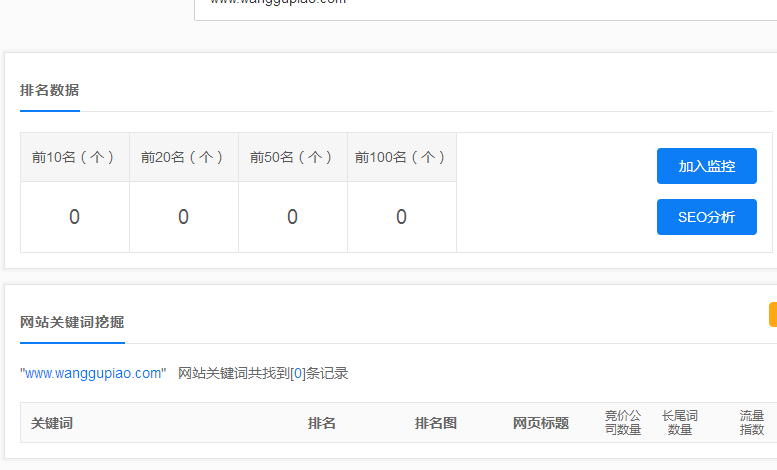Open the SEO分析 button
Viewport: 777px width, 470px height.
pos(707,217)
